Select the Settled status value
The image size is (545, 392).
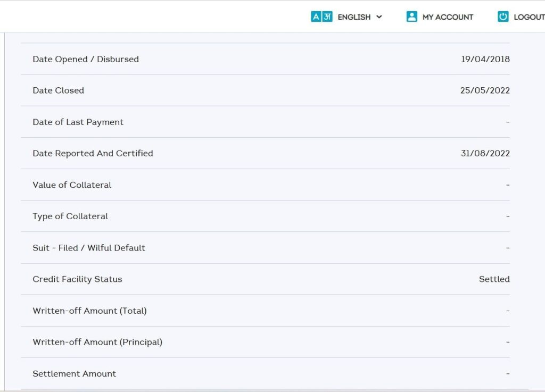pos(494,279)
